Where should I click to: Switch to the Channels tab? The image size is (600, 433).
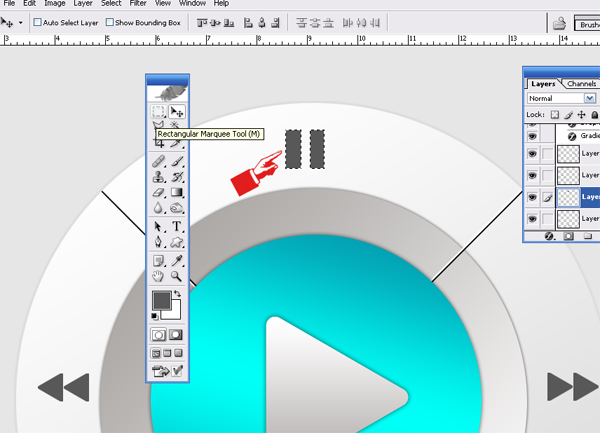click(x=581, y=83)
